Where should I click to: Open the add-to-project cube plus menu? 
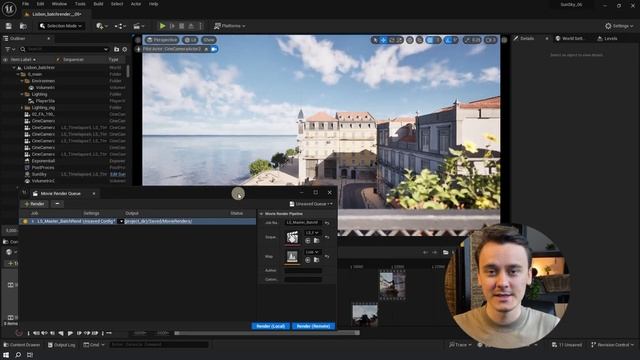[x=101, y=26]
